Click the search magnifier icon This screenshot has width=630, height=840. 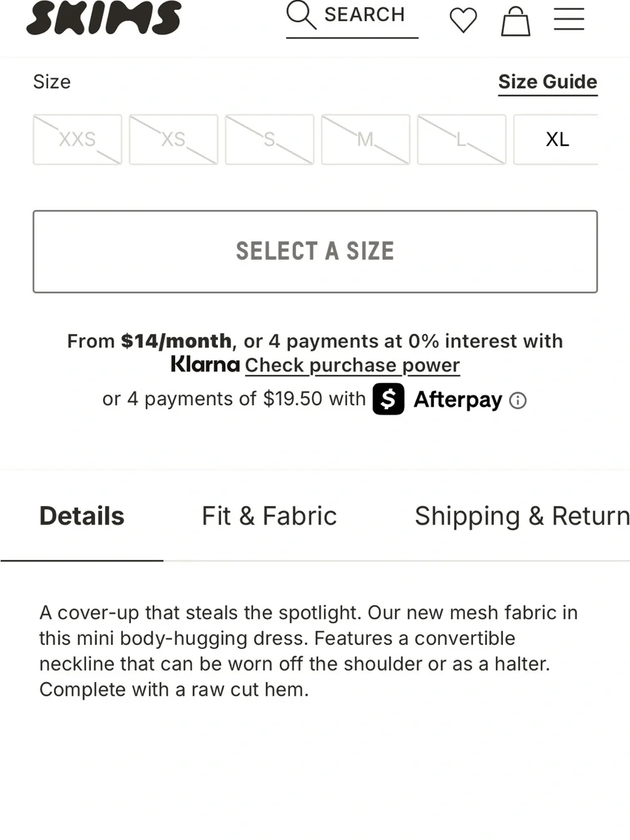pyautogui.click(x=301, y=15)
